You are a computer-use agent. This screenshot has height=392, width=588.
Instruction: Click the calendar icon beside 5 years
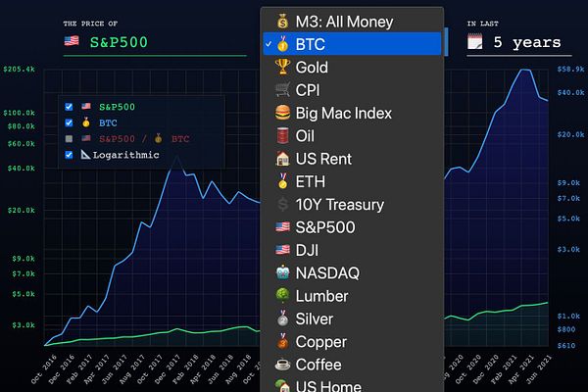474,41
